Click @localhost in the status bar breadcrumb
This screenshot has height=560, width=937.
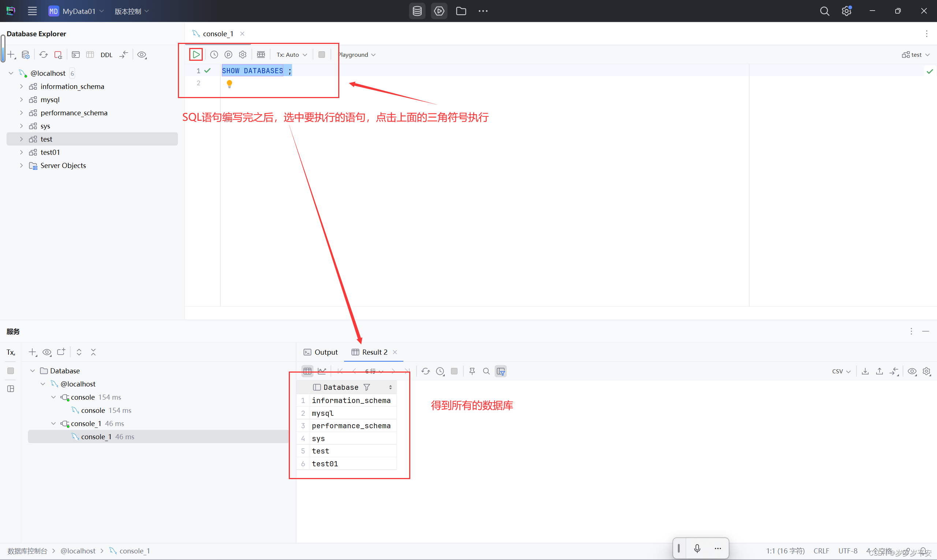point(78,550)
